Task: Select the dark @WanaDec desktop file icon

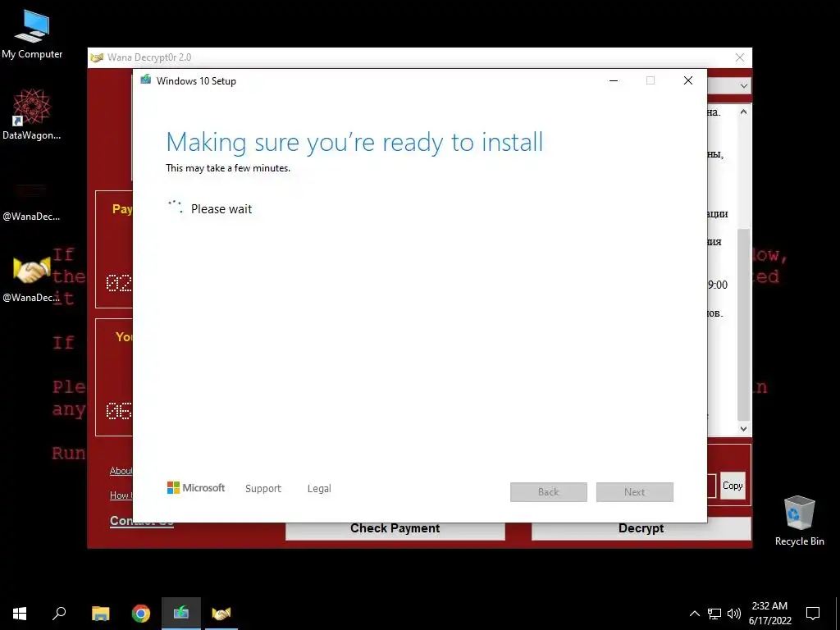Action: pos(31,201)
